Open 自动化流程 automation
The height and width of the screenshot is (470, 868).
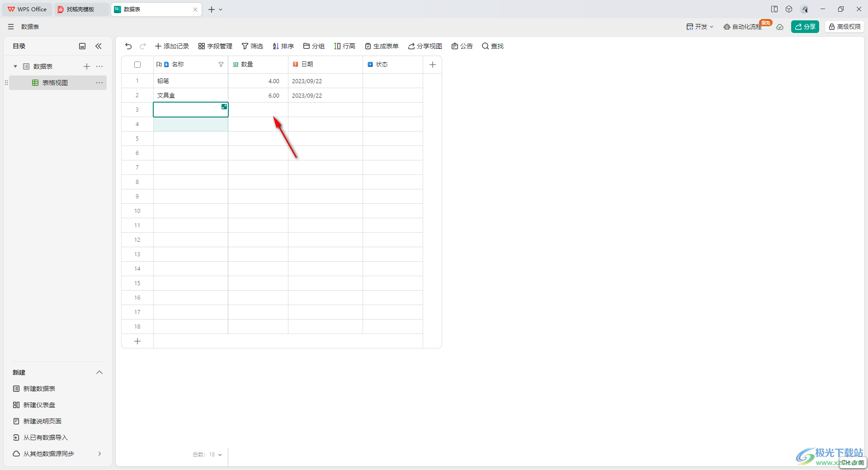pos(743,27)
